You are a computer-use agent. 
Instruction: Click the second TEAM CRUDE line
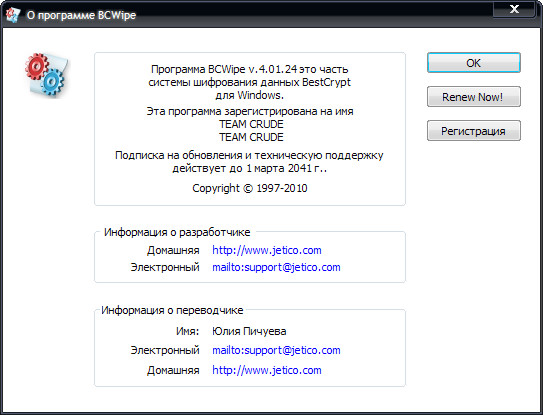coord(251,137)
